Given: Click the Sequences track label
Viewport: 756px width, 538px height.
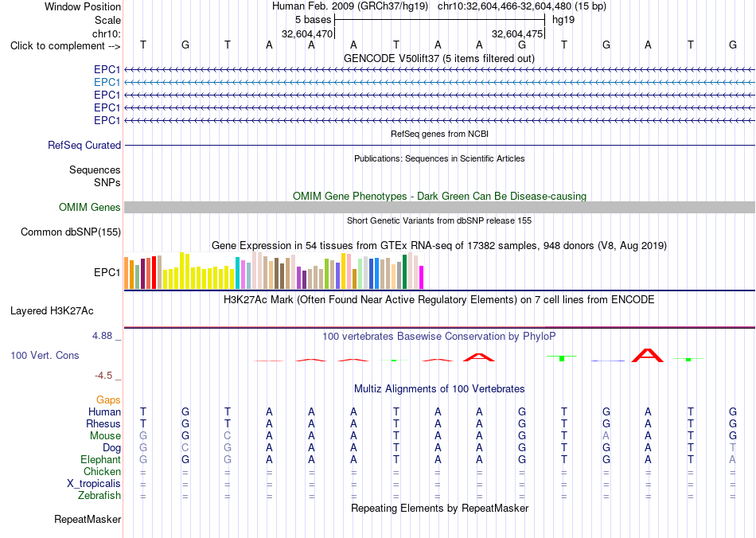Looking at the screenshot, I should pyautogui.click(x=95, y=170).
